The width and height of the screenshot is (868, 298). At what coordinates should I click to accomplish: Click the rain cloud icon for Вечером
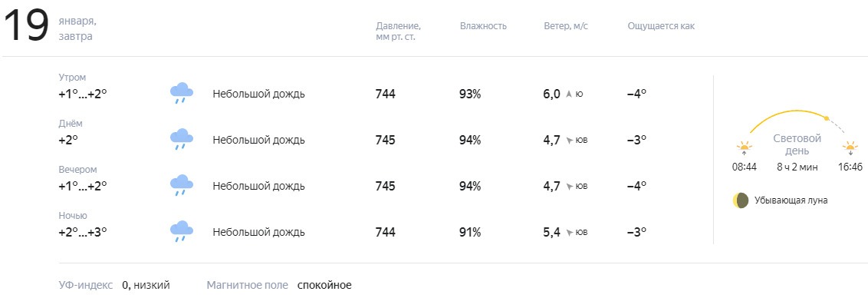pyautogui.click(x=181, y=185)
